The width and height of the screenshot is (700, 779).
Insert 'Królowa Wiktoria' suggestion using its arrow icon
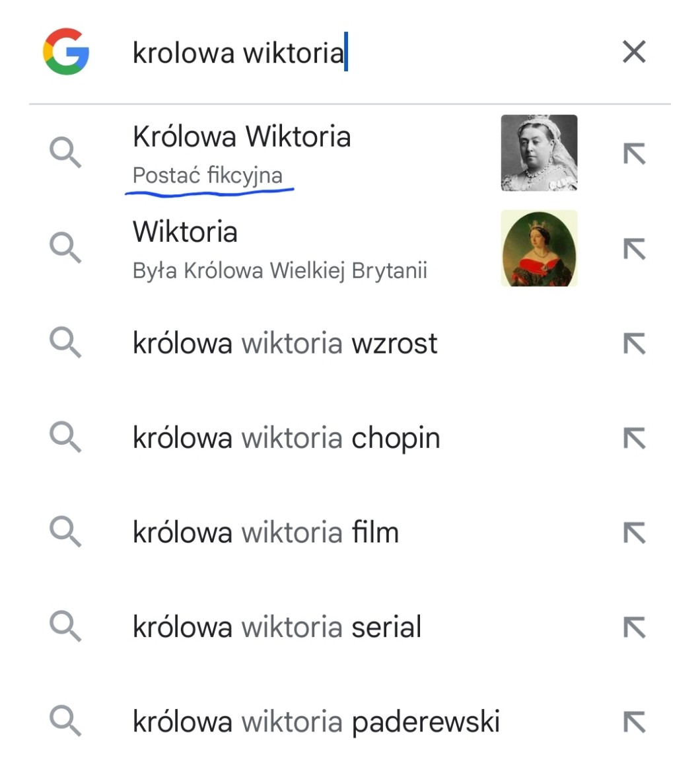point(635,153)
